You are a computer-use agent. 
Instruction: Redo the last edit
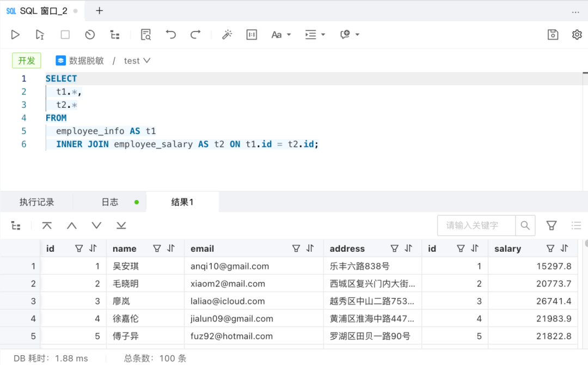(x=195, y=35)
